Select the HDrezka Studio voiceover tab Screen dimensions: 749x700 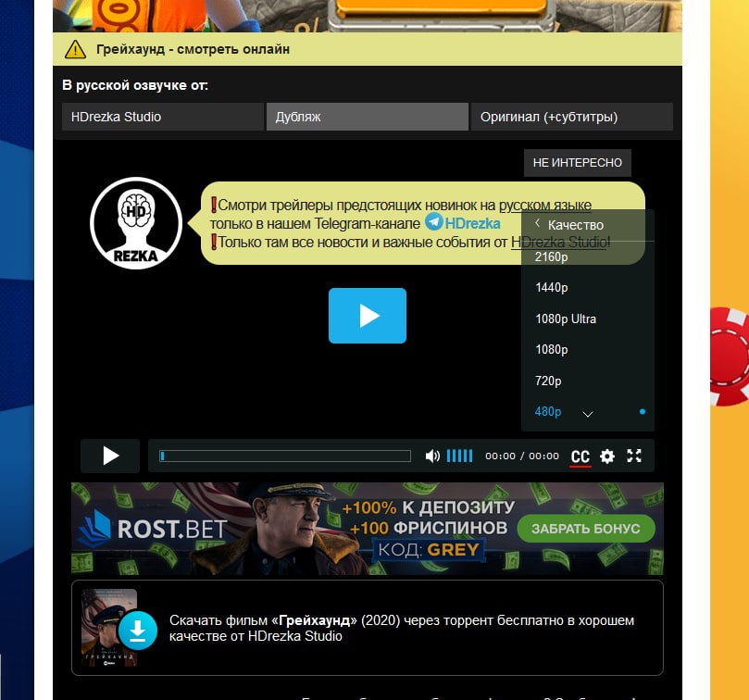coord(163,117)
